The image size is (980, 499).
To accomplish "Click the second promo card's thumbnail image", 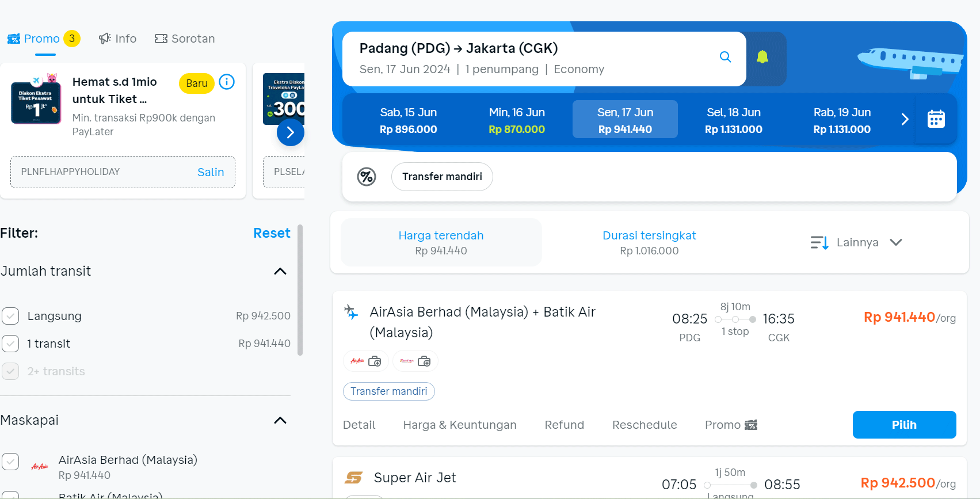I will coord(284,99).
